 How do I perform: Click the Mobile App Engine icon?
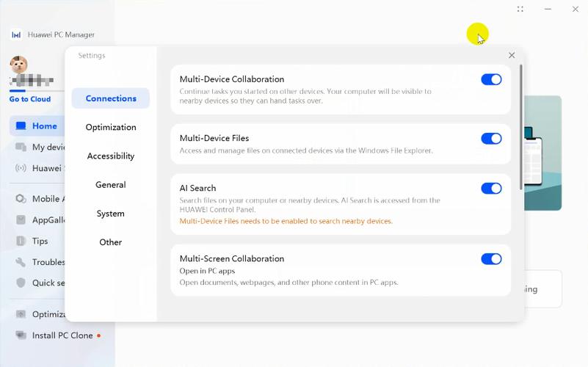click(21, 199)
